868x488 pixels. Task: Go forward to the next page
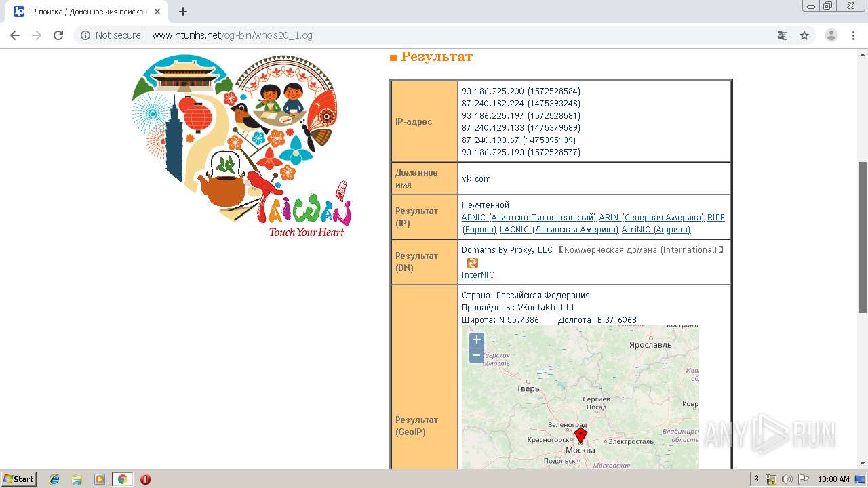[x=37, y=35]
